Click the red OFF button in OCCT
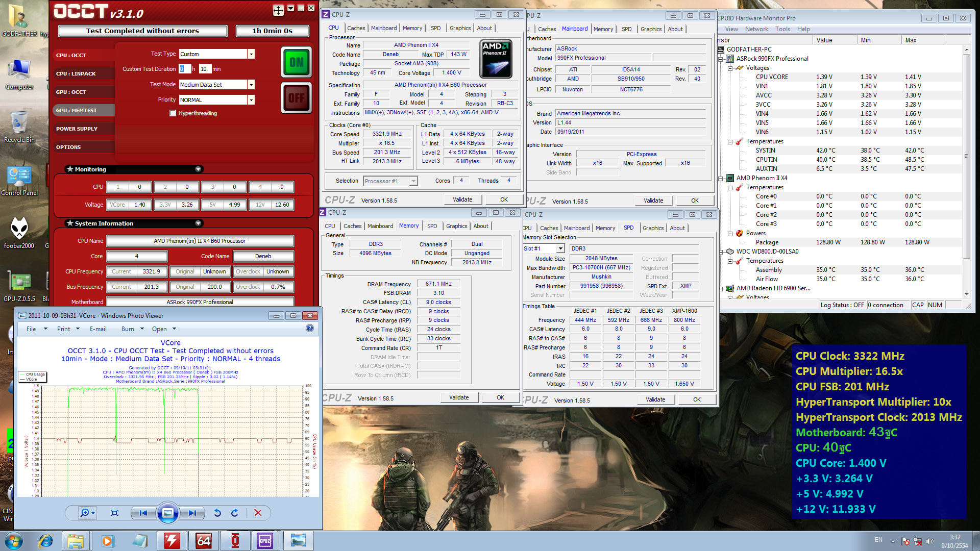 click(296, 98)
